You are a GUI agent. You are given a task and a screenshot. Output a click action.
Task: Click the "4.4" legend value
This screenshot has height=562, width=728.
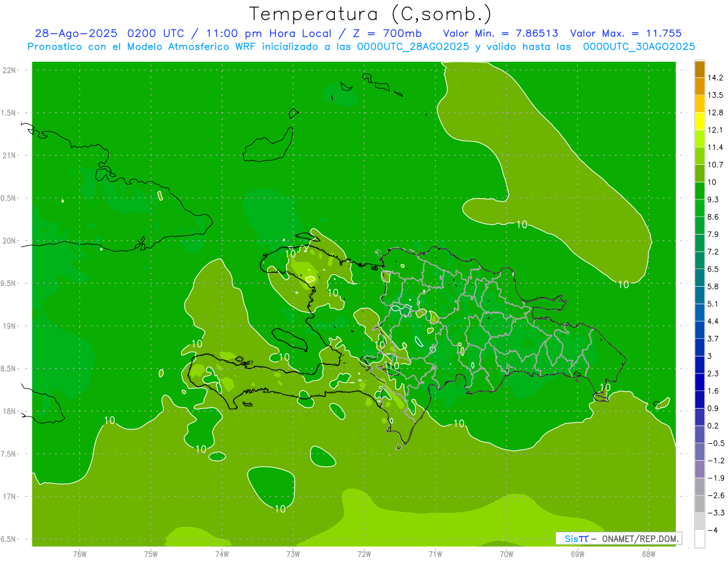click(713, 321)
